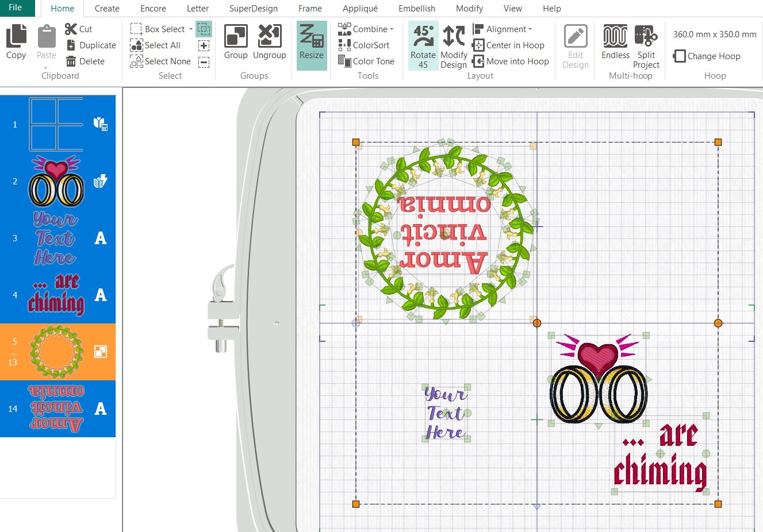Screen dimensions: 763x532
Task: Switch to the Frame tab
Action: pos(310,8)
